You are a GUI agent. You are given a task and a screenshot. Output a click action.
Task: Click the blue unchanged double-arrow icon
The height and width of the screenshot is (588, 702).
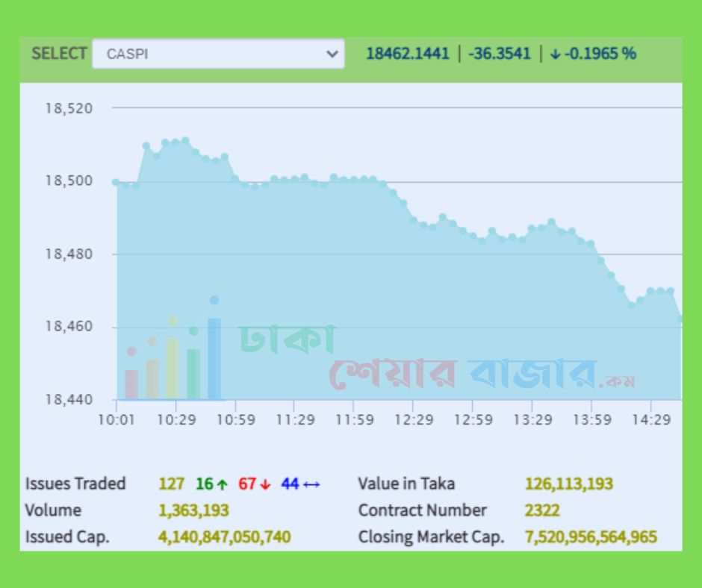coord(311,484)
